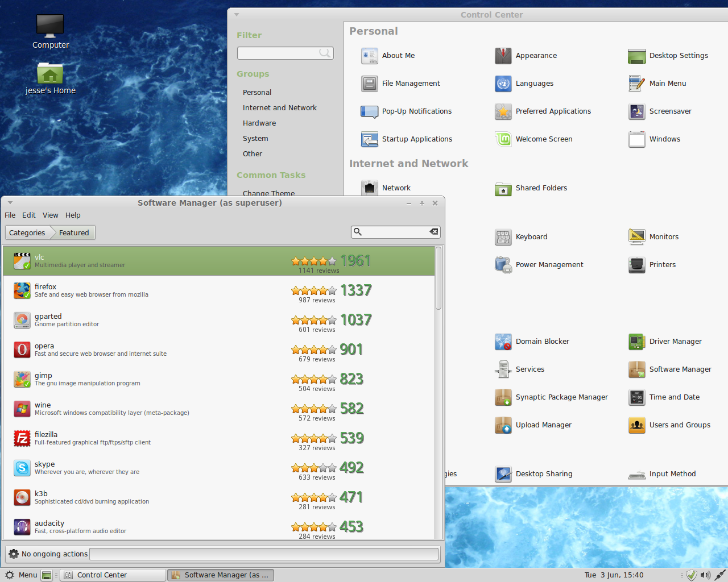The width and height of the screenshot is (728, 582).
Task: Click the taskbar volume icon
Action: [705, 575]
